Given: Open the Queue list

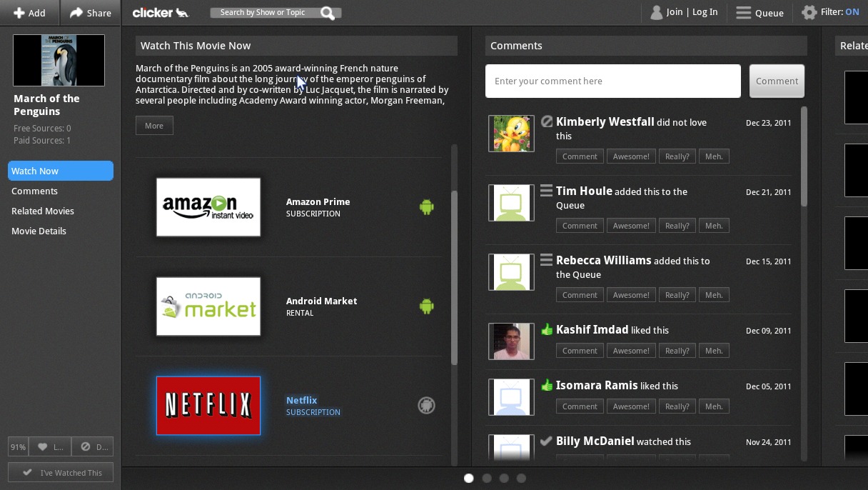Looking at the screenshot, I should 760,13.
